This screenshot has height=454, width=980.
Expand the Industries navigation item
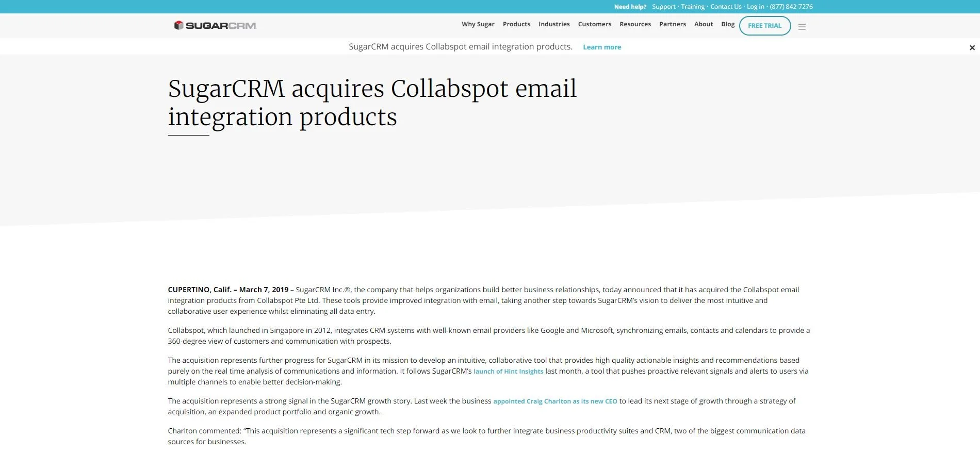pyautogui.click(x=554, y=24)
